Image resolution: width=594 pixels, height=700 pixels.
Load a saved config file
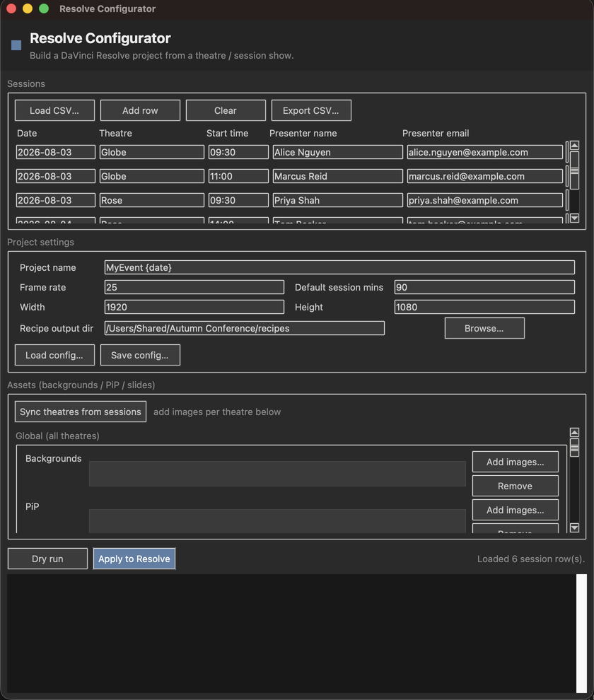tap(54, 355)
